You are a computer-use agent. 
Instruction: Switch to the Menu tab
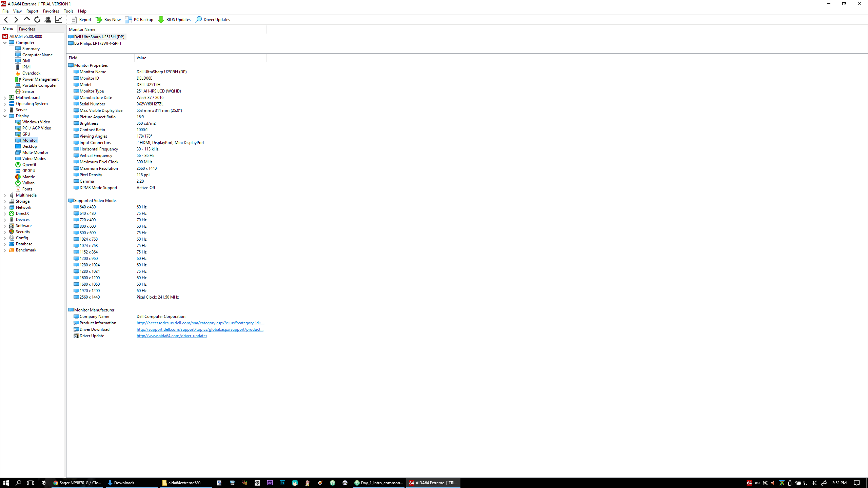pos(8,29)
